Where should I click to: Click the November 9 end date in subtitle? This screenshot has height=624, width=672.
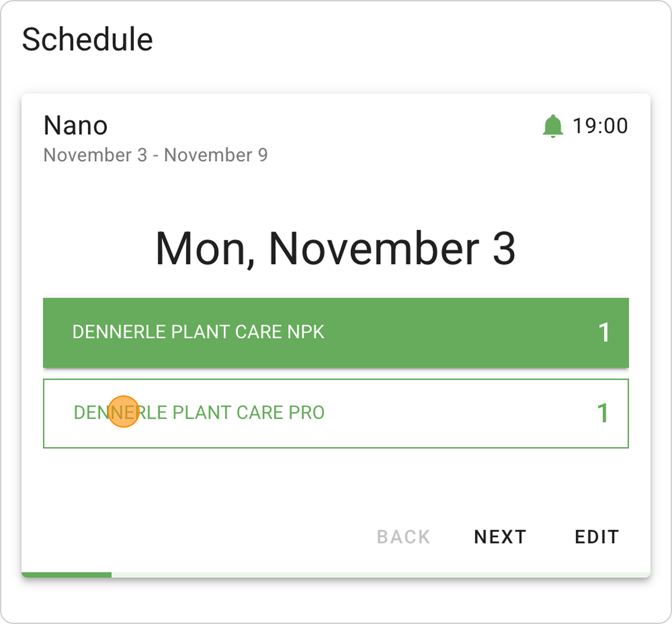tap(216, 155)
